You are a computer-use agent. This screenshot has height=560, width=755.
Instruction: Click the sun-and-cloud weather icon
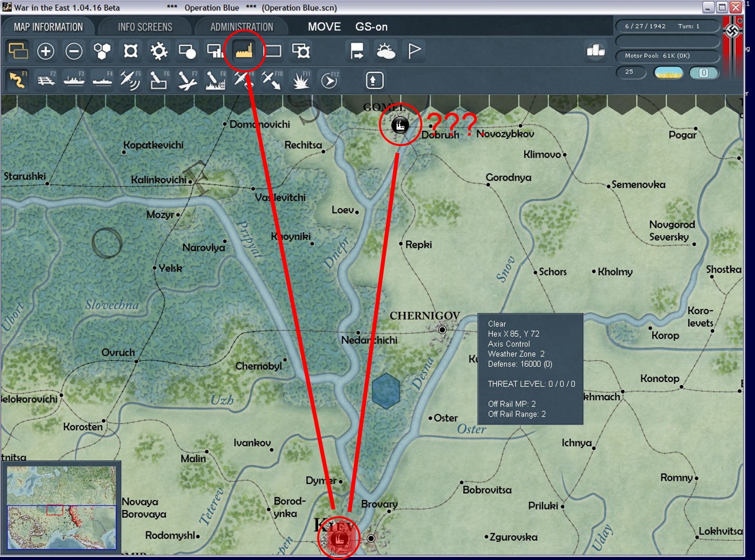386,51
